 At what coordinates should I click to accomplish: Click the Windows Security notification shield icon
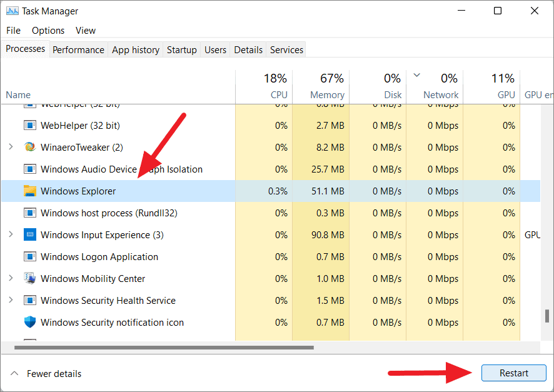(x=30, y=322)
